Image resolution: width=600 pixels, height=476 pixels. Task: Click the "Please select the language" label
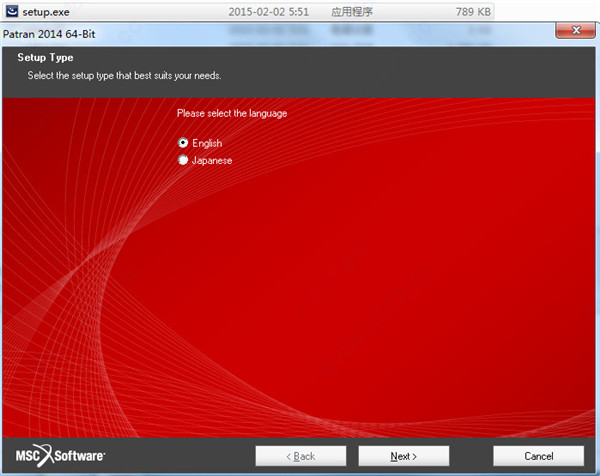click(x=232, y=113)
